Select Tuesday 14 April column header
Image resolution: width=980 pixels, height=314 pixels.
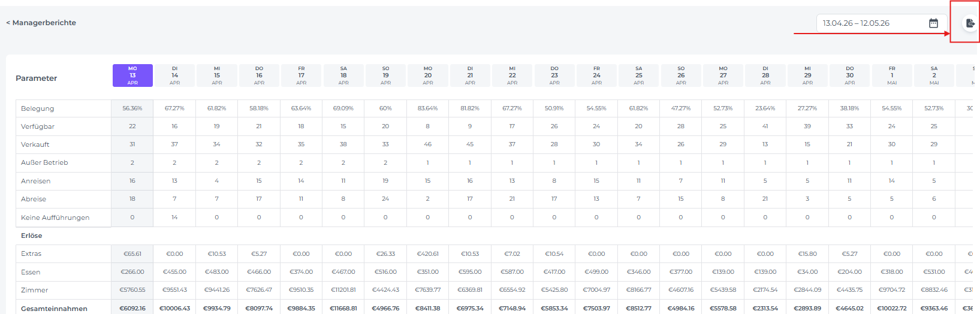click(x=174, y=76)
